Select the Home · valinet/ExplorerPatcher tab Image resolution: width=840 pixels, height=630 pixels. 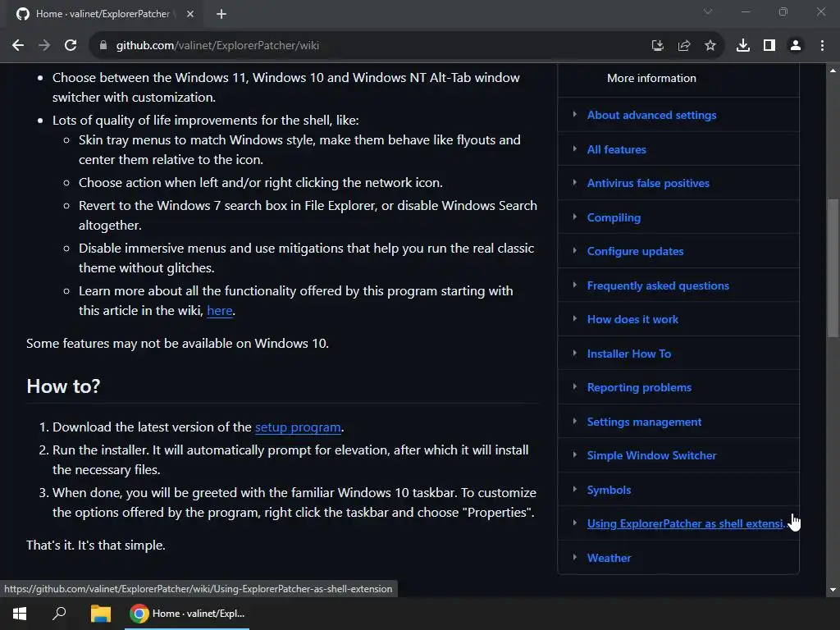click(x=103, y=14)
